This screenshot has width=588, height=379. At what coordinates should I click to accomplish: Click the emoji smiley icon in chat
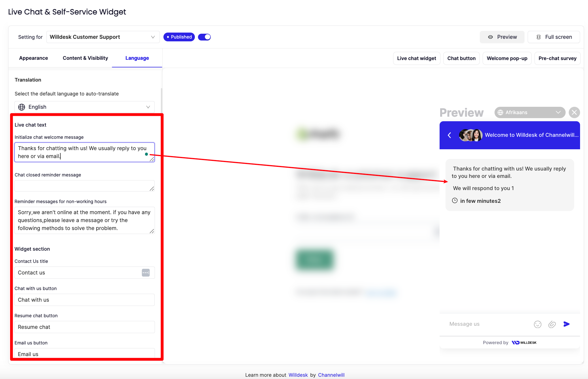pos(538,324)
